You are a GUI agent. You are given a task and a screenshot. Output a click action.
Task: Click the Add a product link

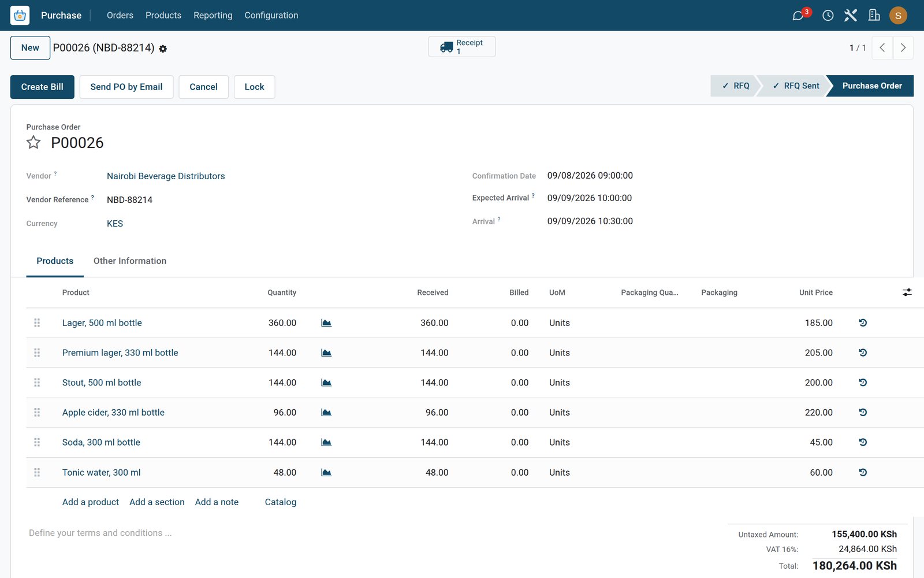tap(91, 502)
